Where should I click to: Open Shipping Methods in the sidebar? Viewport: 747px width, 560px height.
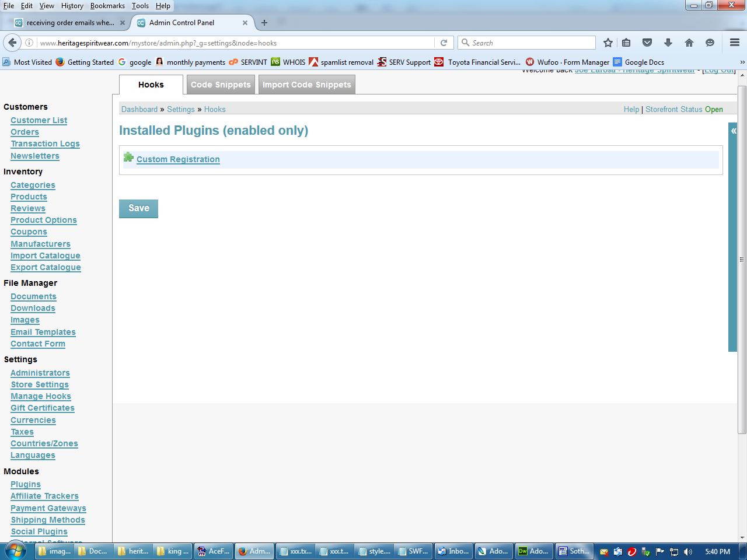click(48, 520)
